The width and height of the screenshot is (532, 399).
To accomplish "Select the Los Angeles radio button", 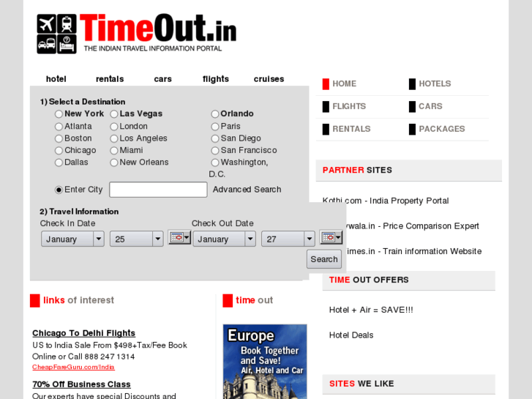I will pyautogui.click(x=114, y=138).
